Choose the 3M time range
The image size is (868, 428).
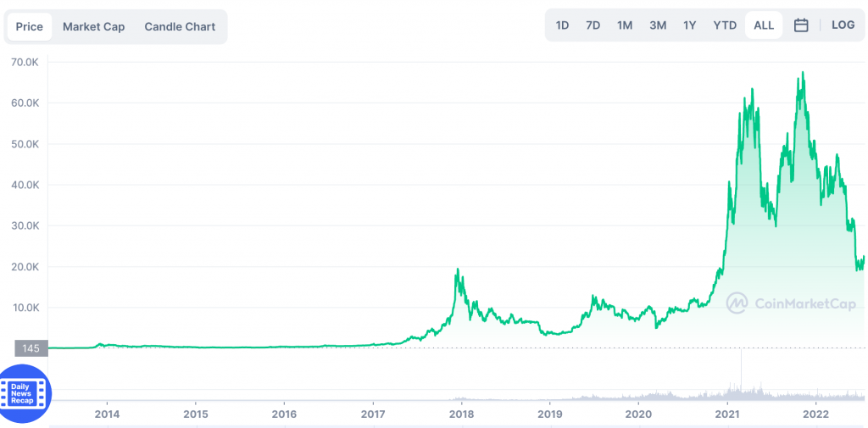[x=658, y=25]
